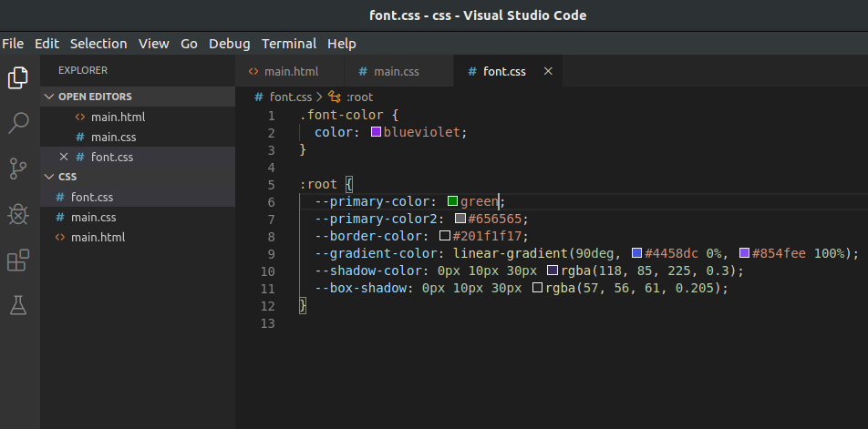Open the Source Control view
This screenshot has width=868, height=429.
pos(18,169)
